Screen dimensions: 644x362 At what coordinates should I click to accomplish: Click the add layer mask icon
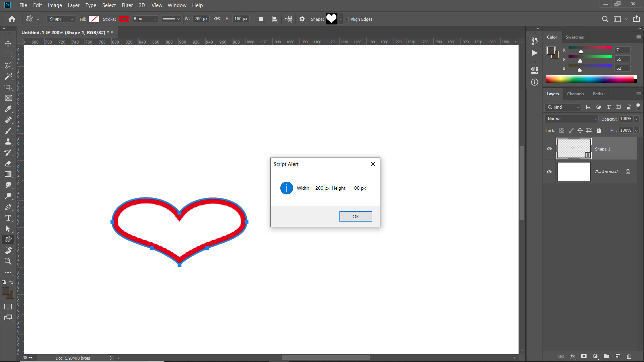point(584,356)
